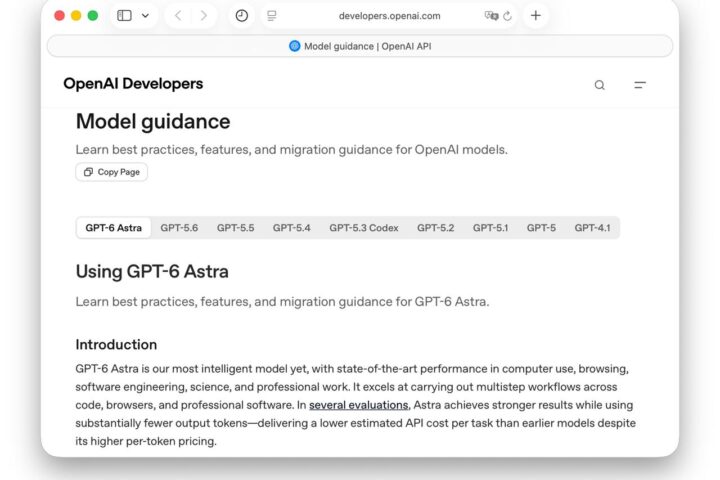Click the OpenAI Developers logo
This screenshot has width=720, height=480.
(133, 84)
